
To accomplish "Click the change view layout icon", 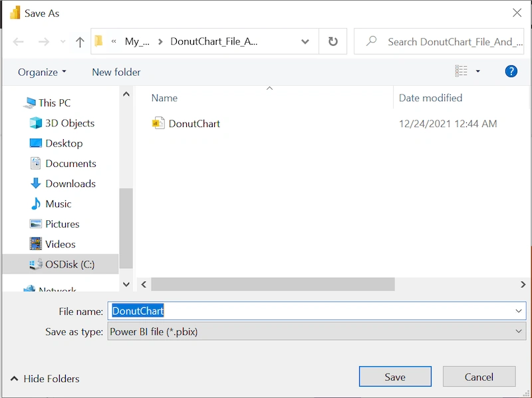I will [461, 71].
